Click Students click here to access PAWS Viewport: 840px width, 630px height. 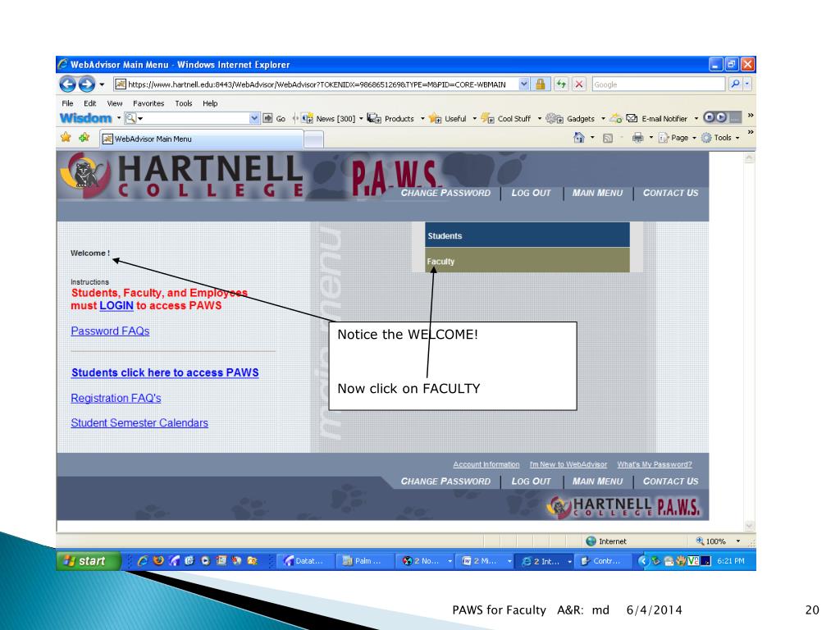(x=165, y=373)
